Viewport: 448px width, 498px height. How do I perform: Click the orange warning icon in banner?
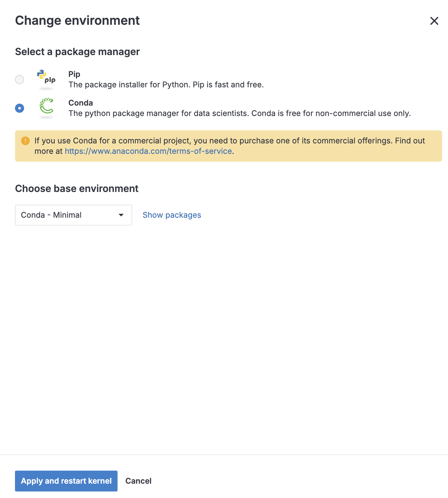25,141
